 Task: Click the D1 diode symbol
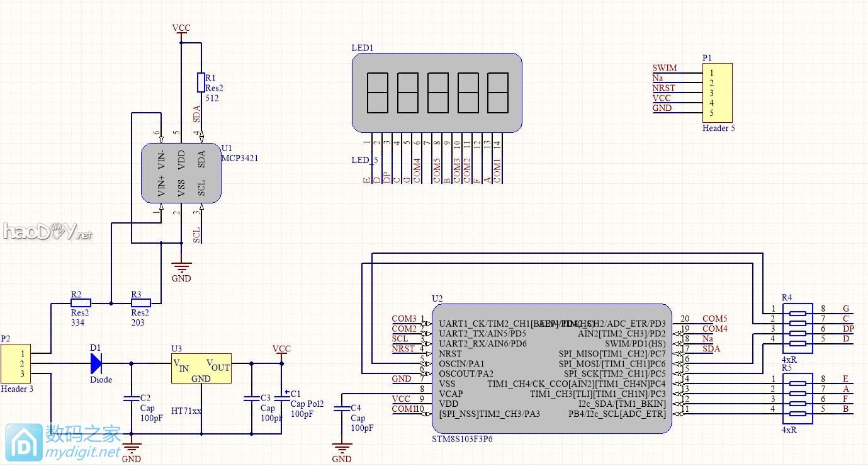tap(96, 363)
